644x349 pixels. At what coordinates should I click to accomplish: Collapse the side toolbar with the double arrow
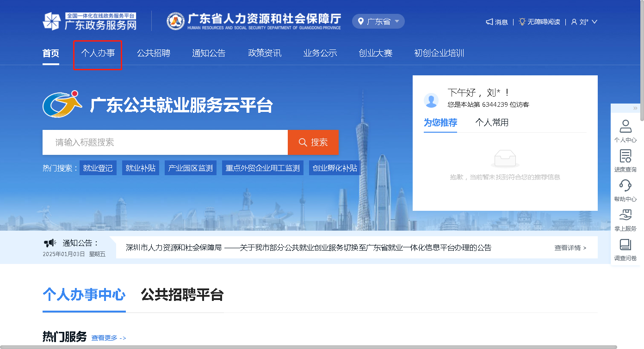tap(635, 108)
